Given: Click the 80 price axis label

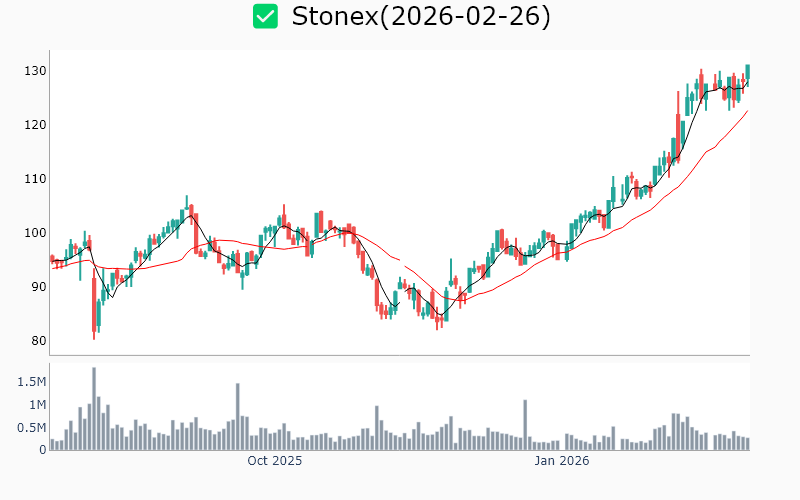Looking at the screenshot, I should 38,341.
